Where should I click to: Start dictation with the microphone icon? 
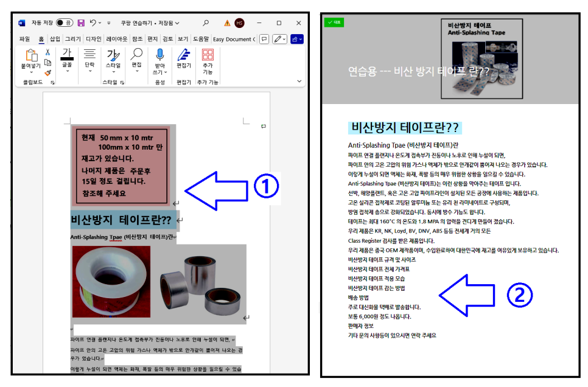(x=160, y=55)
